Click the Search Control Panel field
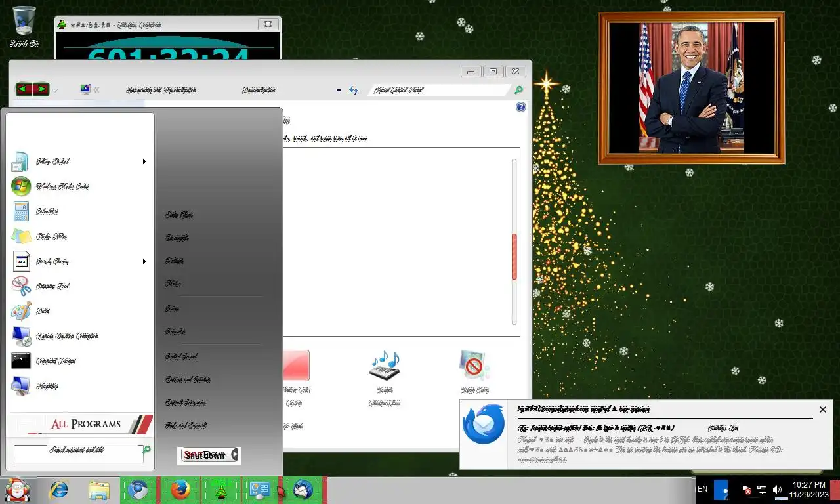The height and width of the screenshot is (504, 840). (x=440, y=90)
